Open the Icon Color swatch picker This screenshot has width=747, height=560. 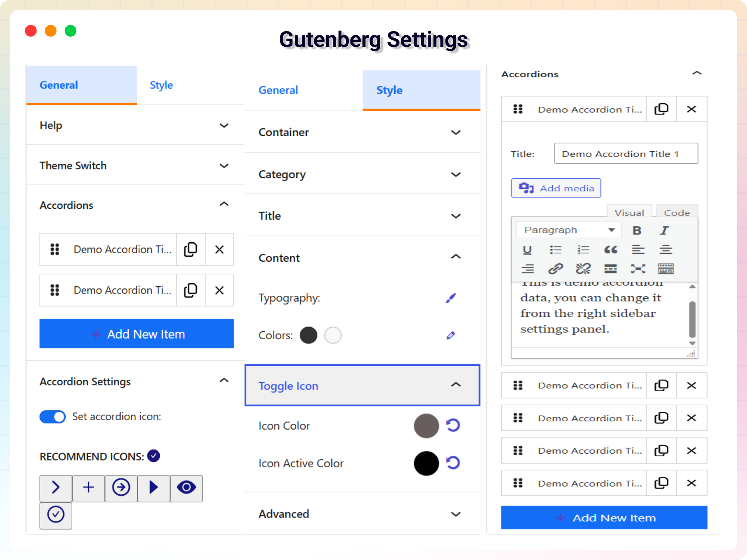[426, 426]
